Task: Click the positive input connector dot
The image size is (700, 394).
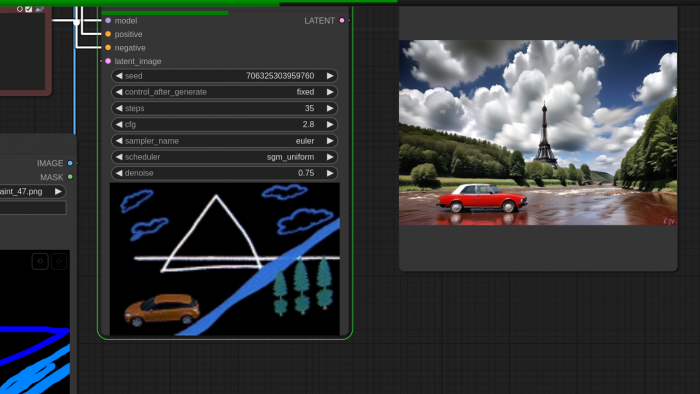Action: click(108, 34)
